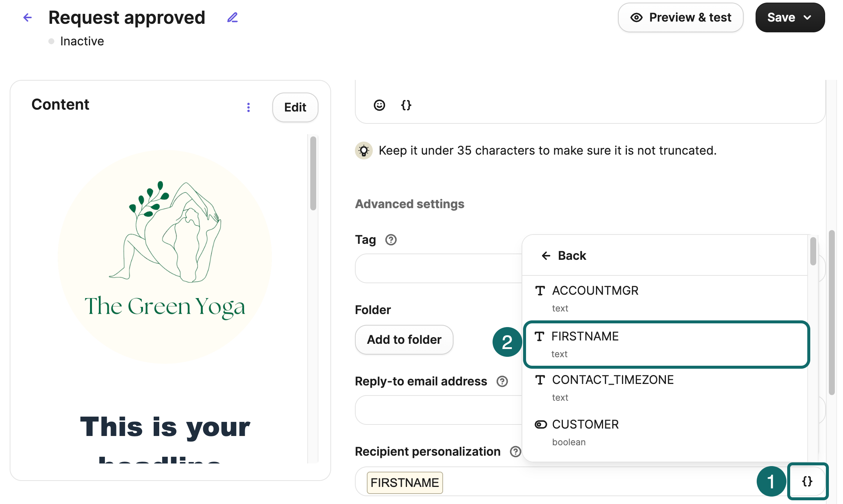Screen dimensions: 843x504
Task: Select the CONTACT_TIMEZONE attribute
Action: [612, 380]
